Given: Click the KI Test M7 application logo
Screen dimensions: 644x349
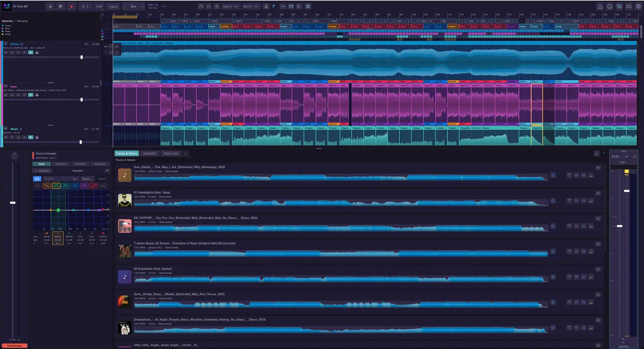Looking at the screenshot, I should tap(7, 6).
